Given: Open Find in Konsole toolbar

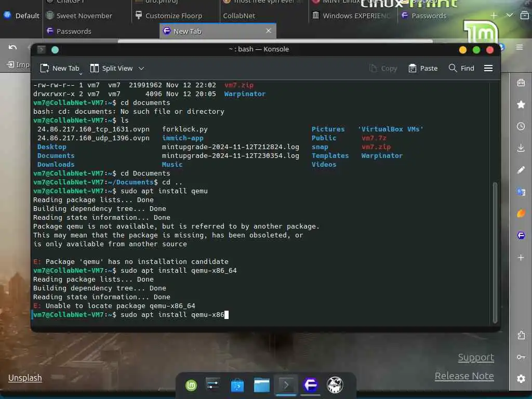Looking at the screenshot, I should pos(461,68).
